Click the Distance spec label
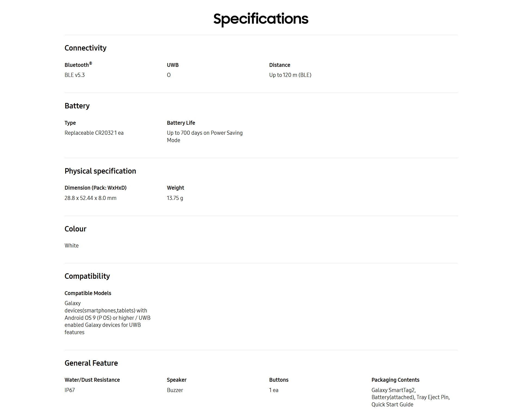 [280, 65]
